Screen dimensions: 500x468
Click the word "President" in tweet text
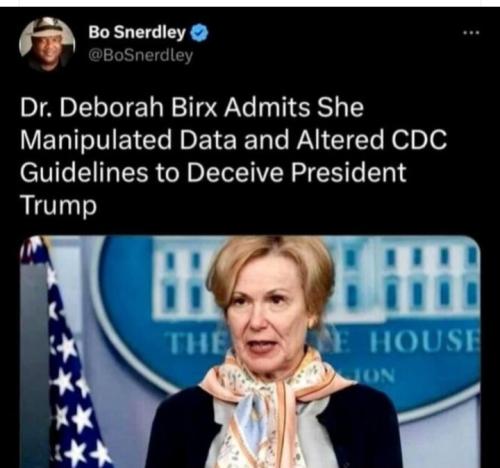[x=349, y=172]
